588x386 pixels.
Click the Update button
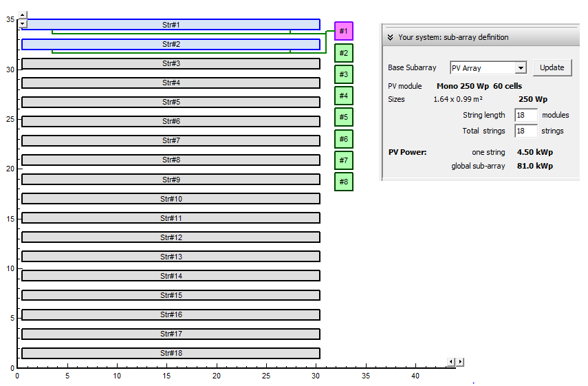click(x=552, y=67)
